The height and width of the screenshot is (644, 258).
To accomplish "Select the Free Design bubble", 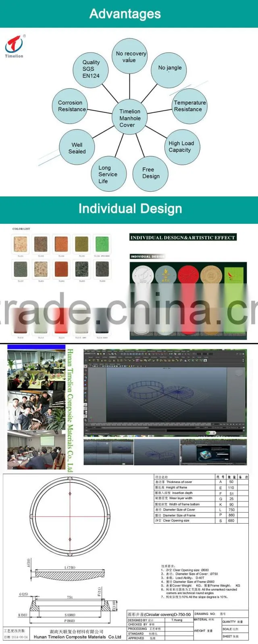I will click(150, 173).
